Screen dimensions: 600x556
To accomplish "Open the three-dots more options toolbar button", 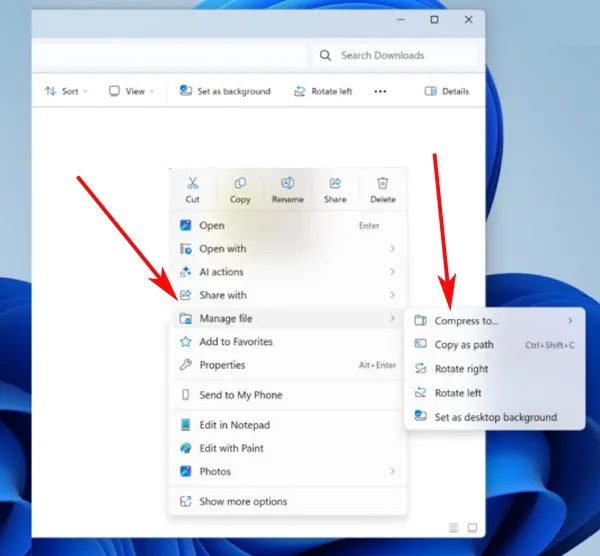I will pos(380,91).
